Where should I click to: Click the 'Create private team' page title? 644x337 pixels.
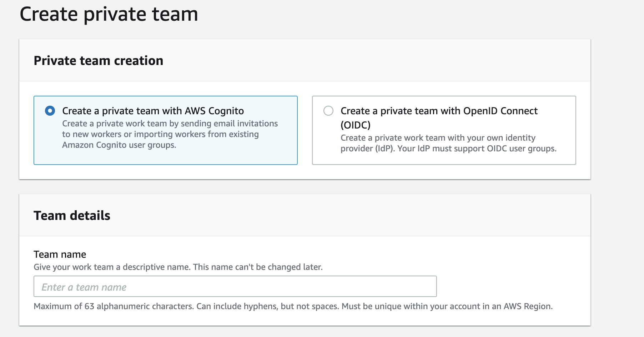pyautogui.click(x=109, y=15)
